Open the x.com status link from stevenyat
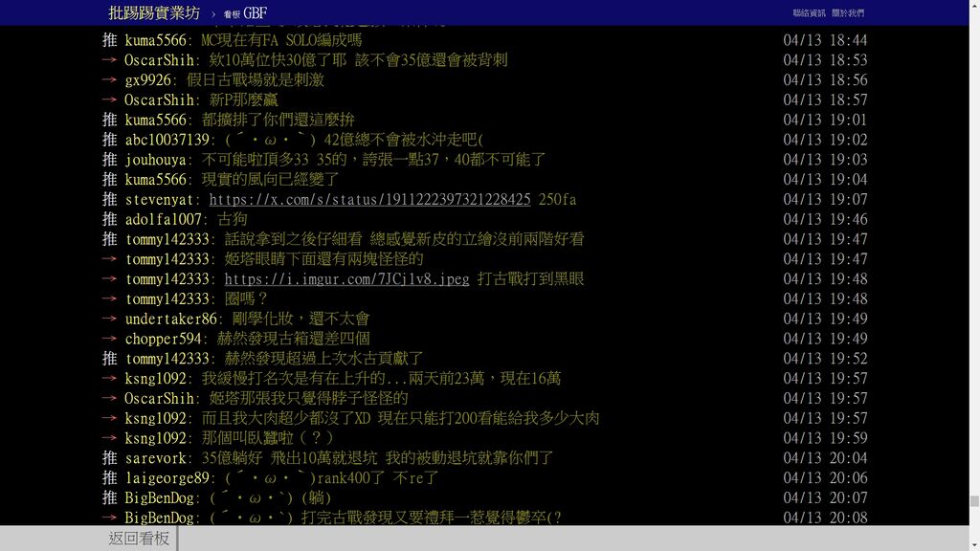 (369, 200)
